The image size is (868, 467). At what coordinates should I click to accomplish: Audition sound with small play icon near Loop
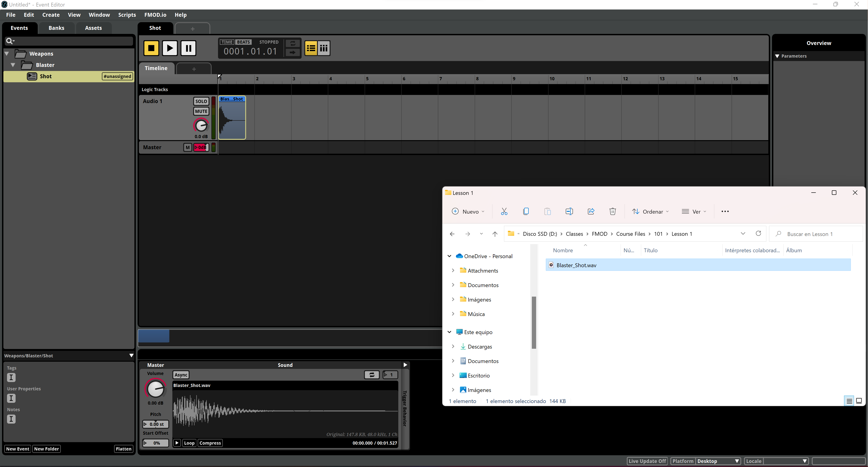coord(177,443)
